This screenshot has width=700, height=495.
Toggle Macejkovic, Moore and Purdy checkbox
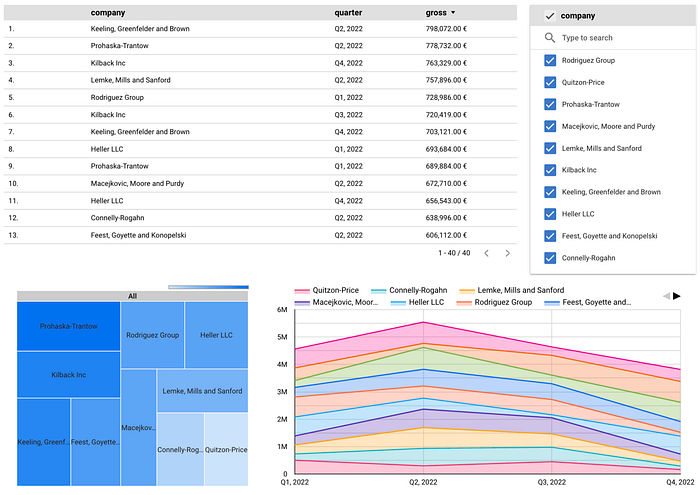(550, 126)
